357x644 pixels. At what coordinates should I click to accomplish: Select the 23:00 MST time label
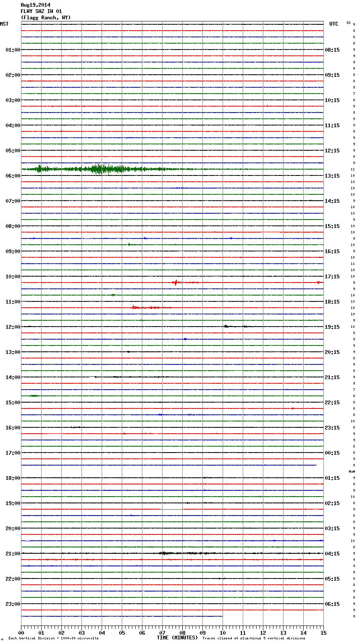pyautogui.click(x=13, y=604)
